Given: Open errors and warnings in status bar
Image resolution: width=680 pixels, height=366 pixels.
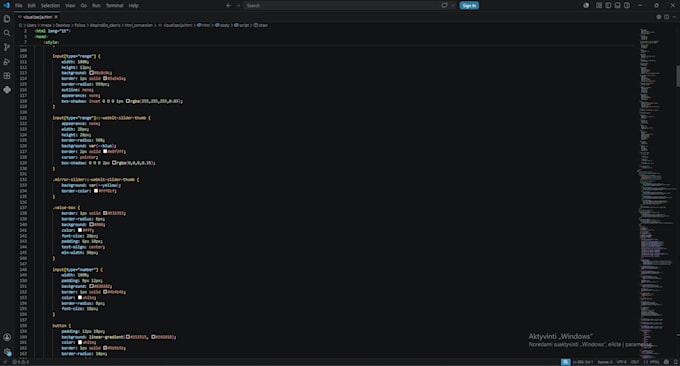Looking at the screenshot, I should (20, 362).
